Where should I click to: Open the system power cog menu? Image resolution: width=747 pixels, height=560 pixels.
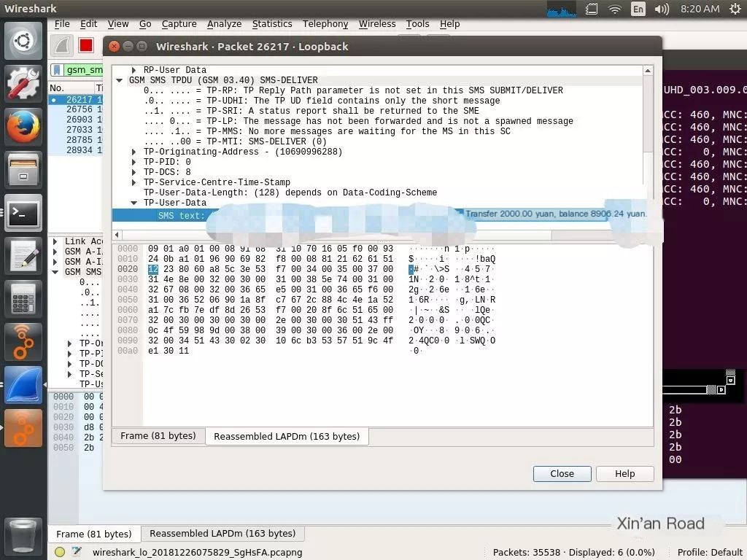click(735, 9)
